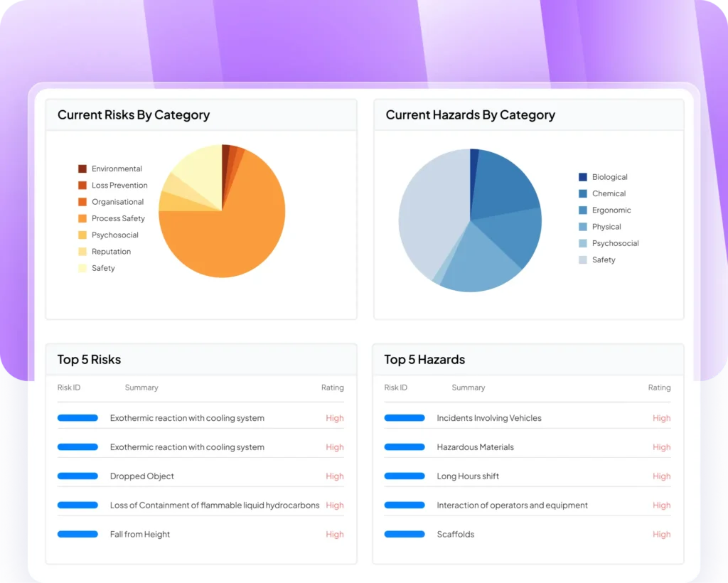
Task: Open Incidents Involving Vehicles hazard
Action: point(489,418)
